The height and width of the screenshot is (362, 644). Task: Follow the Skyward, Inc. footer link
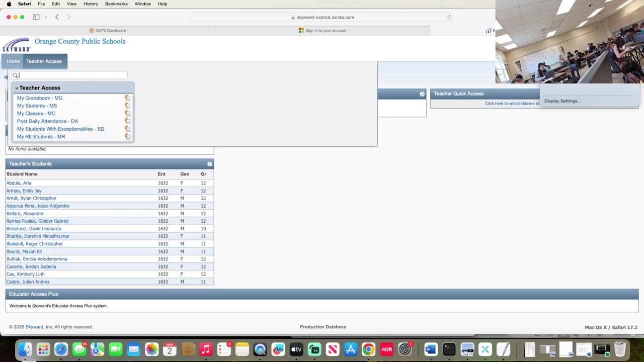(x=39, y=327)
